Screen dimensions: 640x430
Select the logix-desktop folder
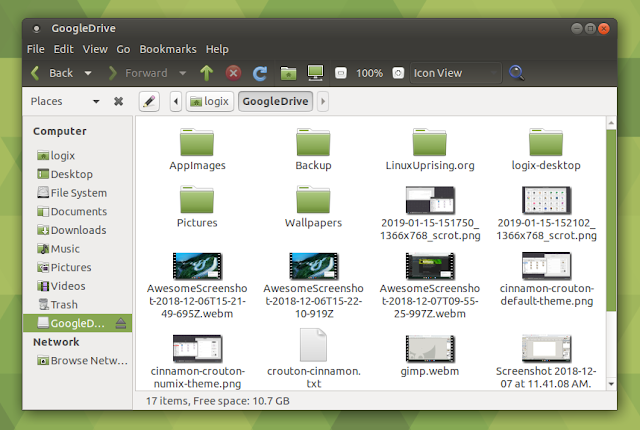pyautogui.click(x=546, y=149)
